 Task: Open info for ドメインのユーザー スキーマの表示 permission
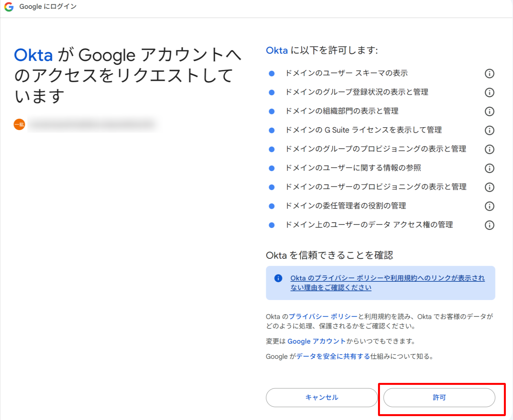[489, 74]
